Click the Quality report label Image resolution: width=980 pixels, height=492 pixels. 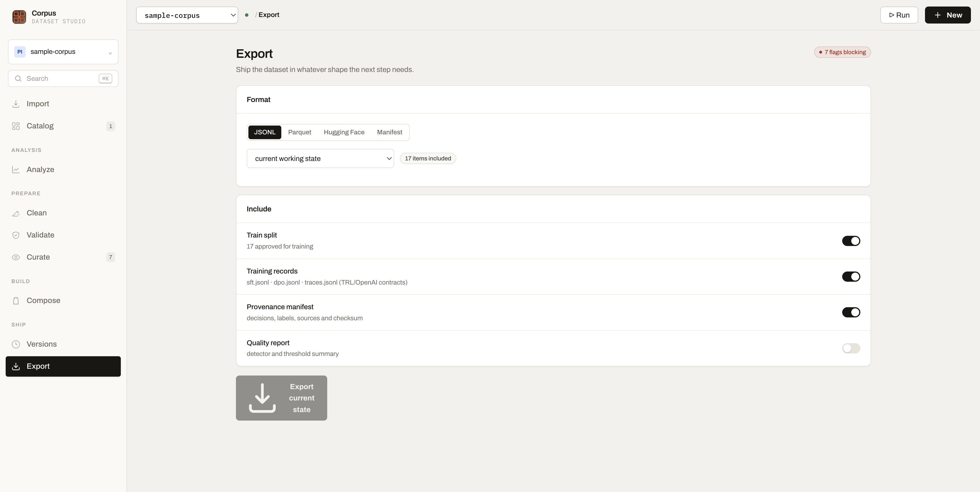click(x=268, y=343)
